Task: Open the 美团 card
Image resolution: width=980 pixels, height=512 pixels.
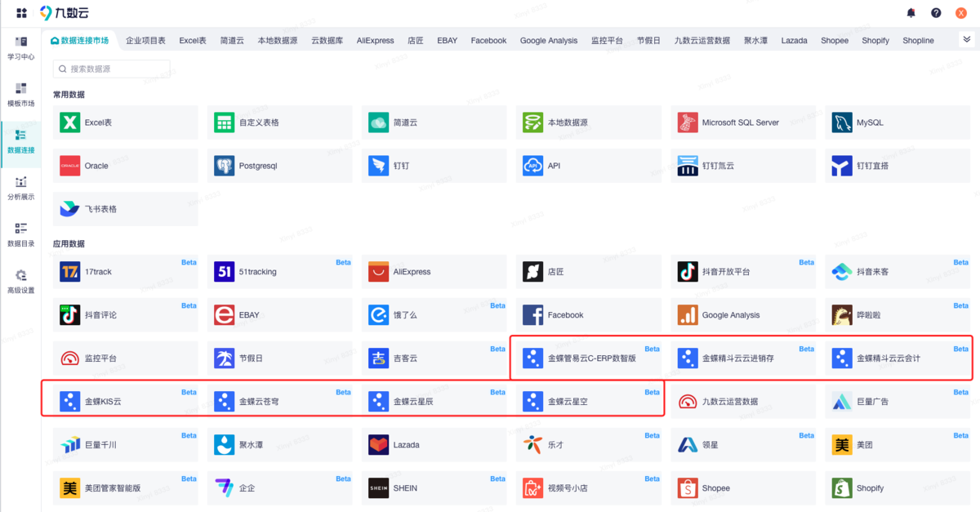Action: tap(898, 445)
